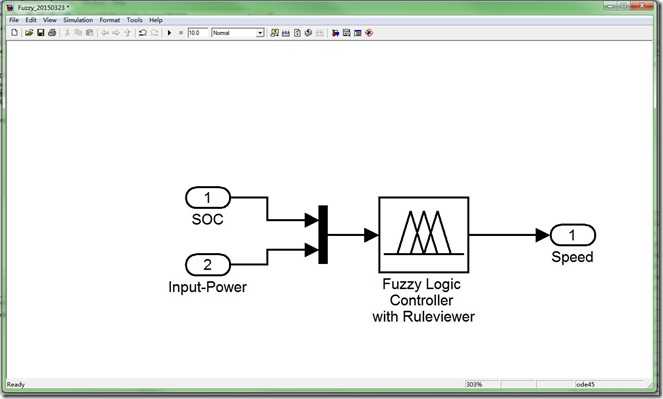Click the stop simulation button
663x399 pixels.
point(181,33)
